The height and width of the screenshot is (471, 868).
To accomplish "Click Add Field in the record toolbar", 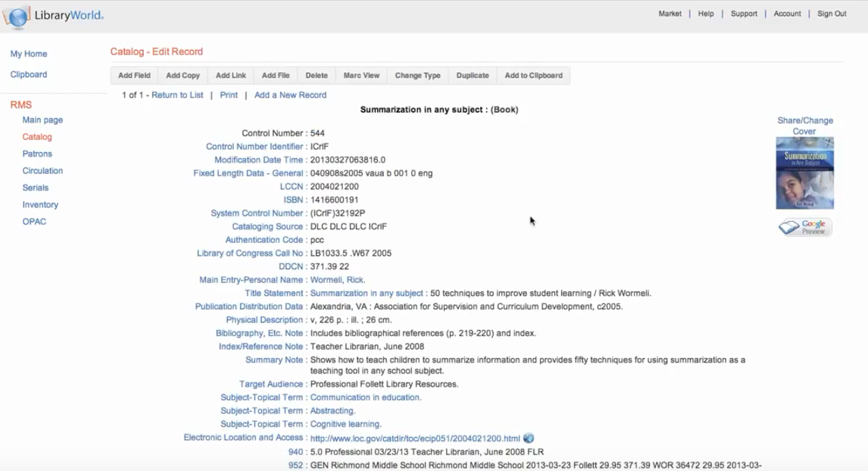I will coord(134,75).
